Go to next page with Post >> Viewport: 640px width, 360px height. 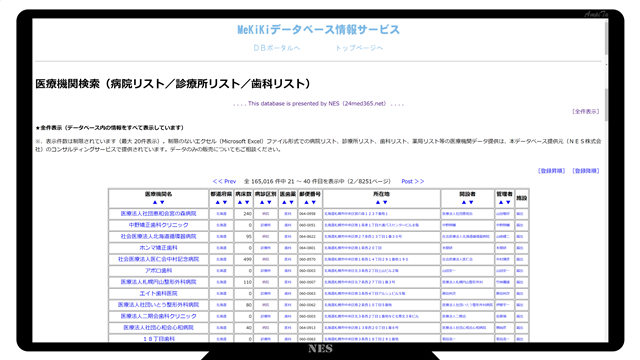tap(413, 181)
